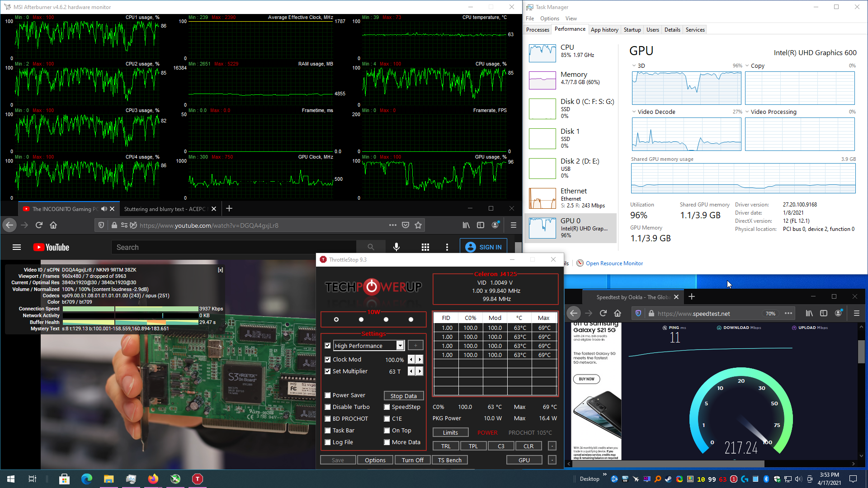This screenshot has width=868, height=488.
Task: Open YouTube settings three-dot menu
Action: pos(447,247)
